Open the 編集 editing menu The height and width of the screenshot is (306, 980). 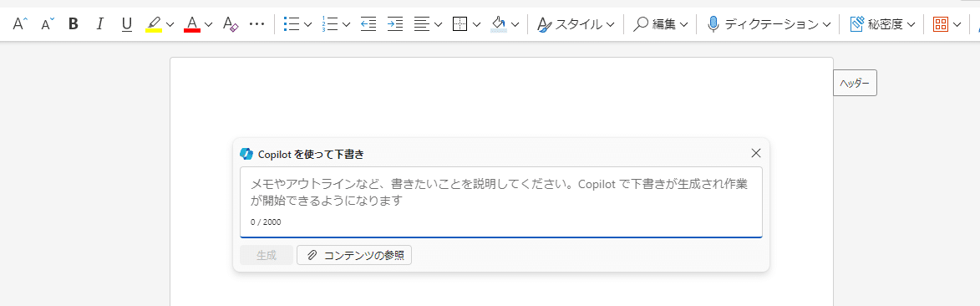660,24
